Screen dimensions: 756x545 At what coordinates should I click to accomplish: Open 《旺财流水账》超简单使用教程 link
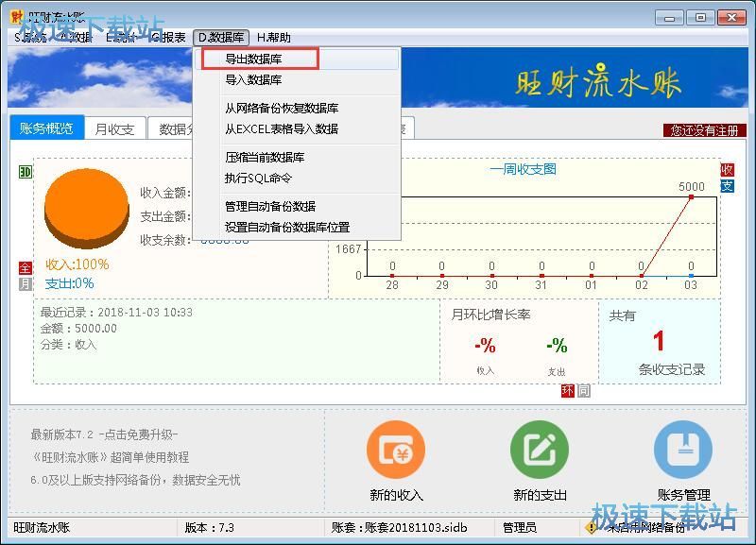(x=110, y=457)
